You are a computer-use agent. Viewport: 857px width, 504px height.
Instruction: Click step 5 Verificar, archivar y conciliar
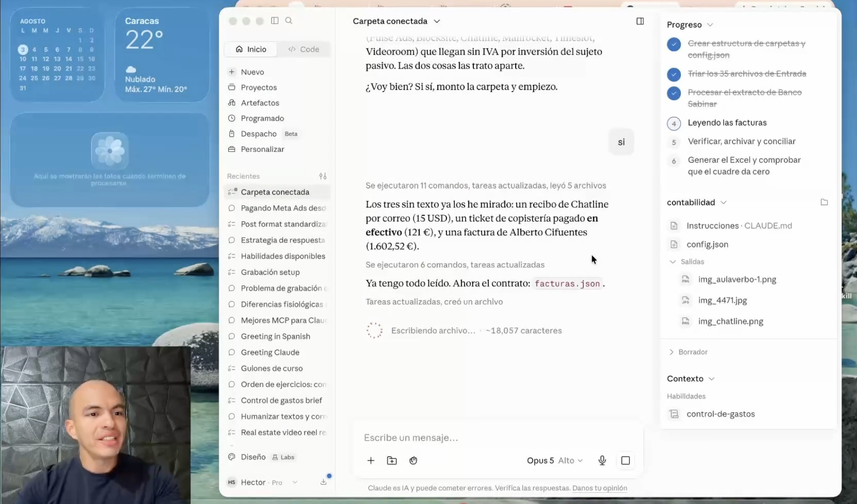(x=731, y=141)
